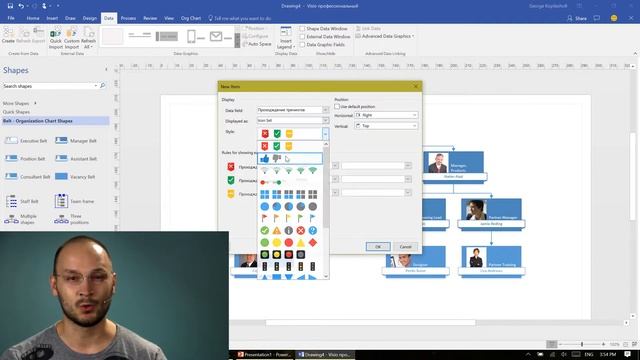
Task: Switch to the Process tab
Action: 128,18
